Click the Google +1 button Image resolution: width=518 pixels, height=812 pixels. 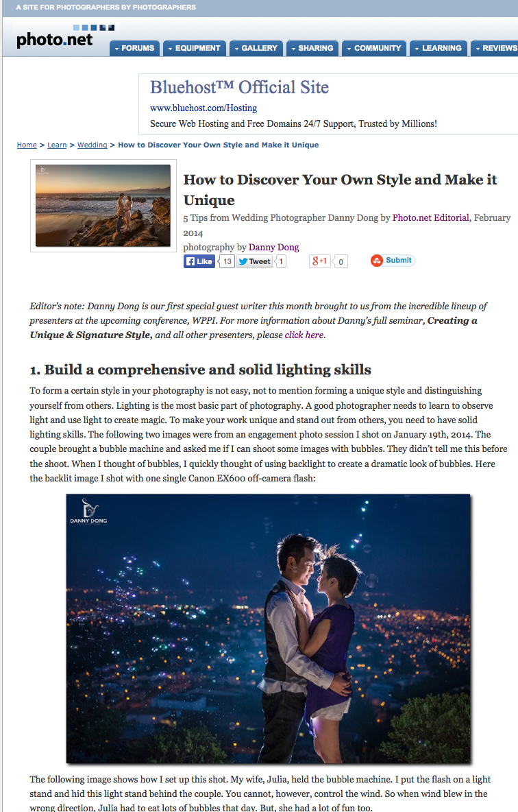point(320,261)
